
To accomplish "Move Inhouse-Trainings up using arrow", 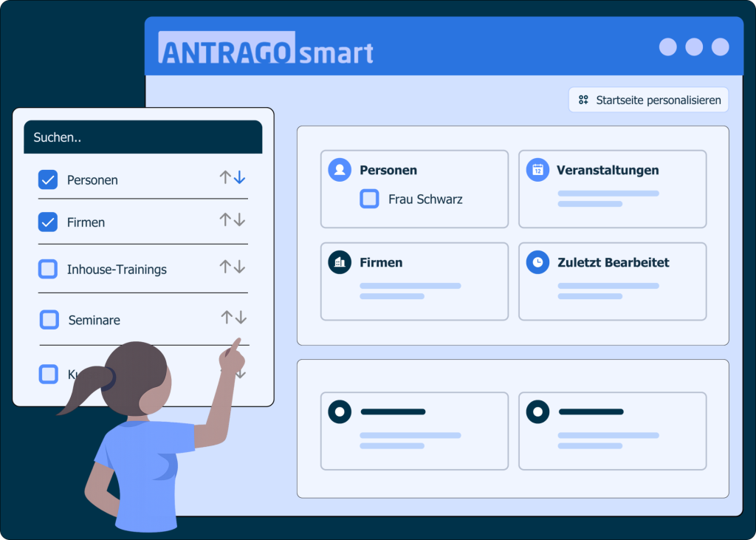I will 225,267.
